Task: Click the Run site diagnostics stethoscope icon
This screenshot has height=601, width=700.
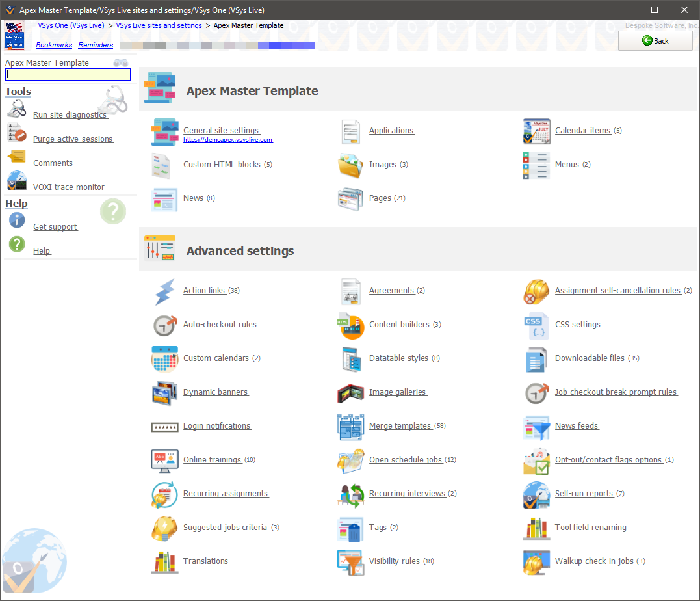Action: (17, 109)
